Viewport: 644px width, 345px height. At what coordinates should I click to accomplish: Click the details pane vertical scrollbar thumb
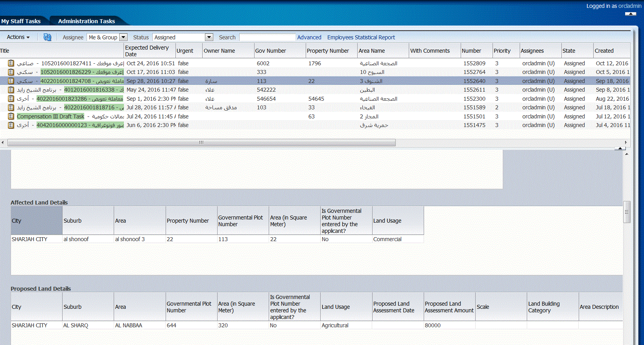(x=627, y=212)
